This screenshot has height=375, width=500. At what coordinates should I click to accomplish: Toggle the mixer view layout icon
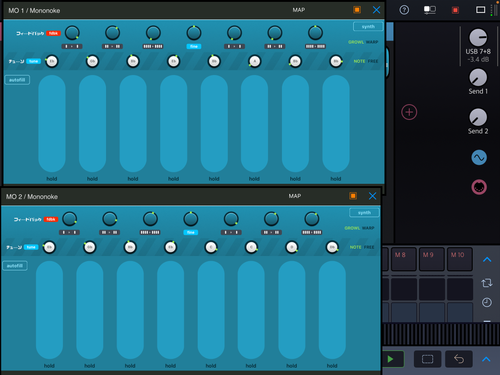pos(430,10)
